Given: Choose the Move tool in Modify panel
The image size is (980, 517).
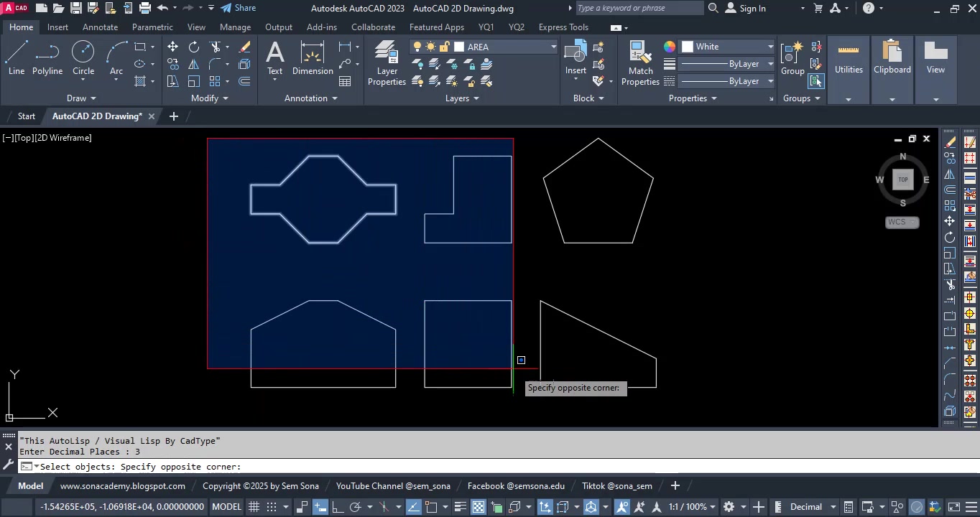Looking at the screenshot, I should (173, 47).
